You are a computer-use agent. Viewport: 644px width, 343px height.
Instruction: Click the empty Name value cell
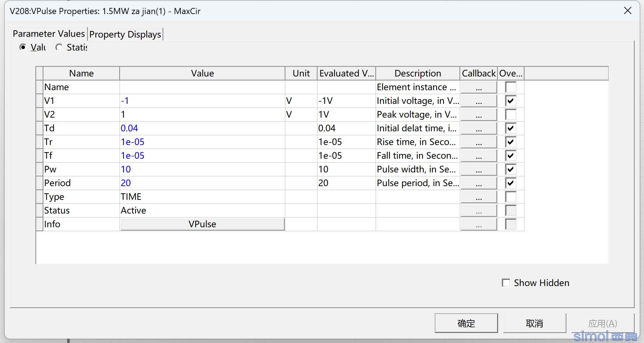[202, 87]
